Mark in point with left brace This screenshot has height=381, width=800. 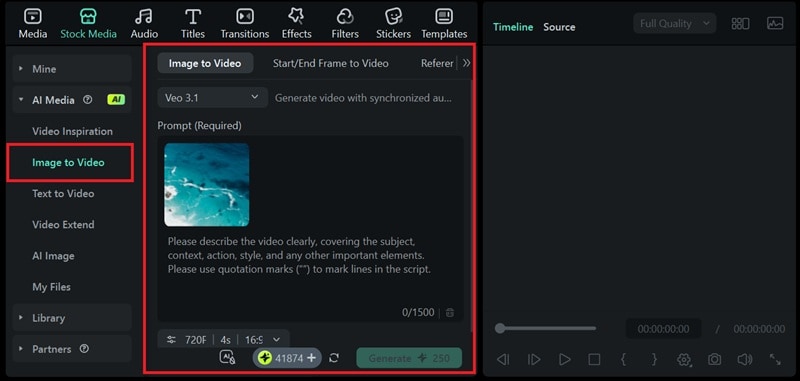pyautogui.click(x=623, y=359)
